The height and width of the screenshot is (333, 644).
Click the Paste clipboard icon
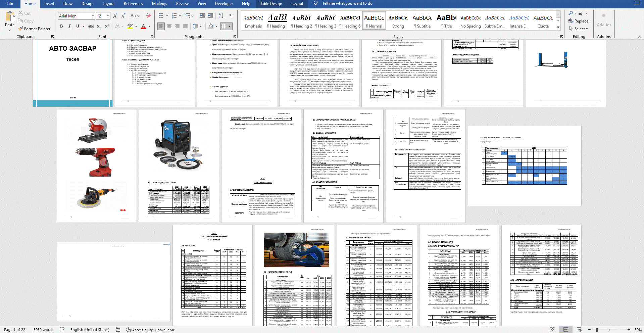[10, 17]
